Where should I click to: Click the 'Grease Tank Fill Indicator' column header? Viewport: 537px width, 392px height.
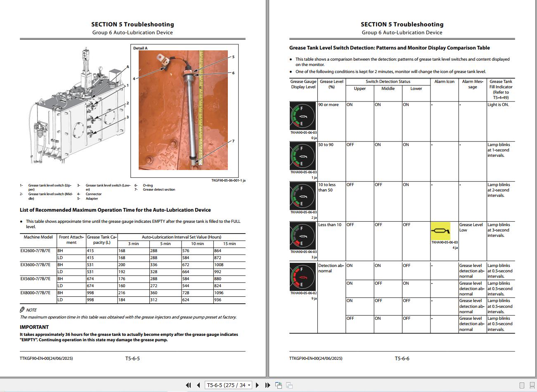(501, 90)
